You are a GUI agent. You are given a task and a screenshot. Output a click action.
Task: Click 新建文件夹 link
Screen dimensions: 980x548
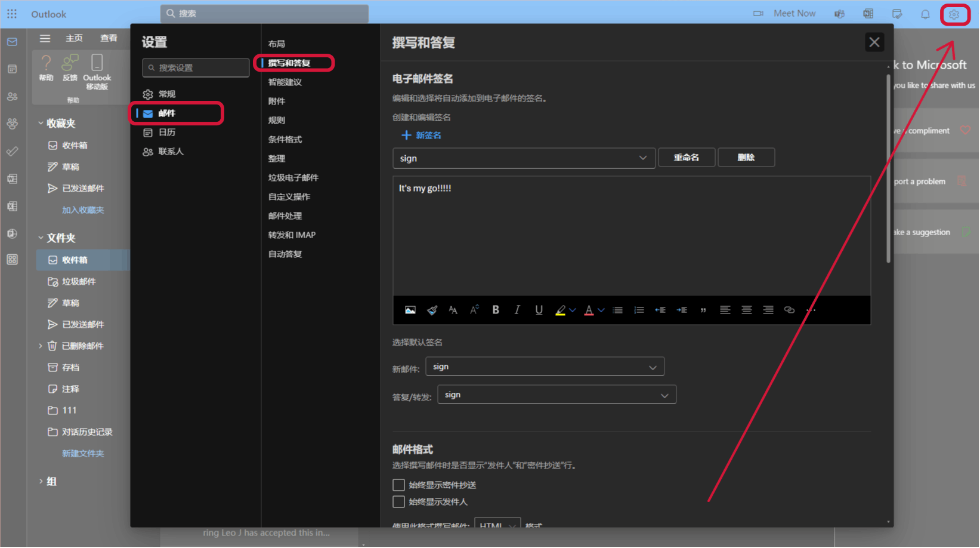coord(83,454)
